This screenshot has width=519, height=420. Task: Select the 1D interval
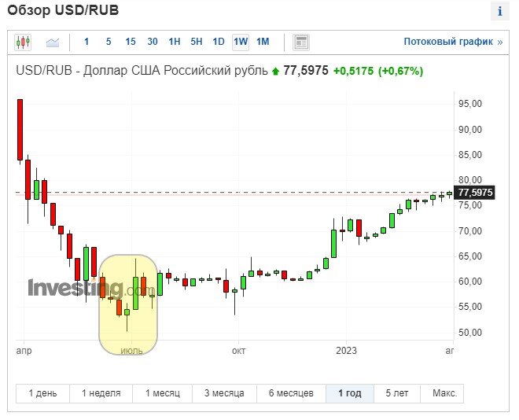click(219, 42)
